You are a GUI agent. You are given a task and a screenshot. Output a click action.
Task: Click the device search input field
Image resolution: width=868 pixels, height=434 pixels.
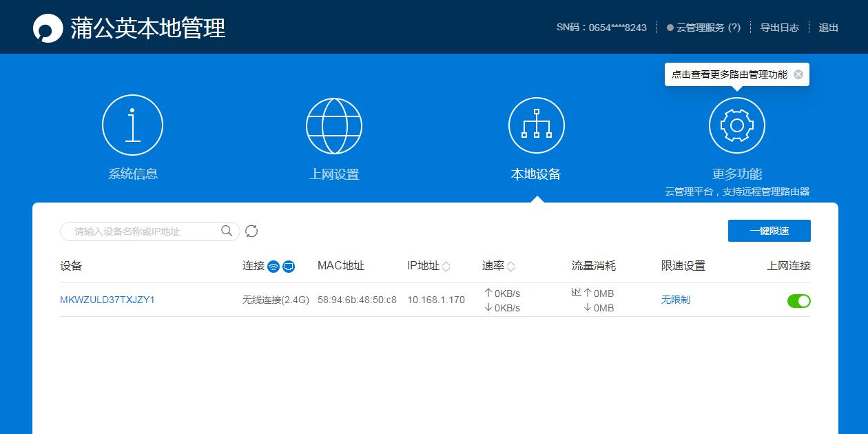[x=138, y=231]
